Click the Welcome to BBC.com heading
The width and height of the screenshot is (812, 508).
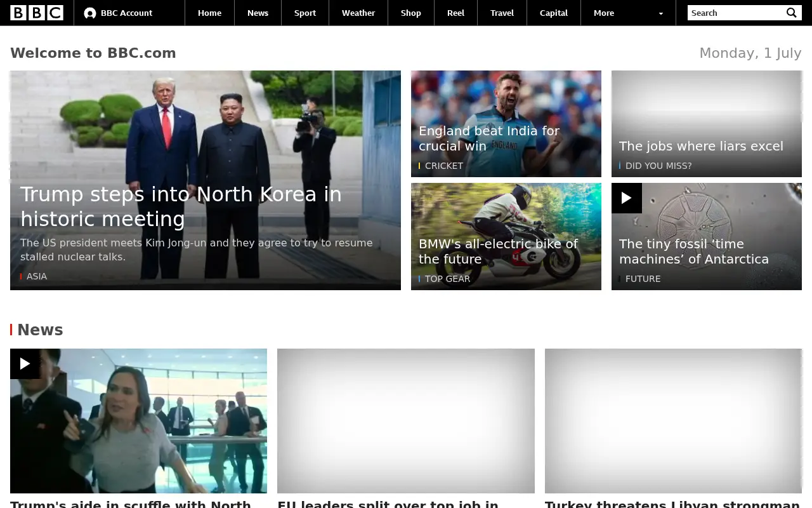coord(93,53)
